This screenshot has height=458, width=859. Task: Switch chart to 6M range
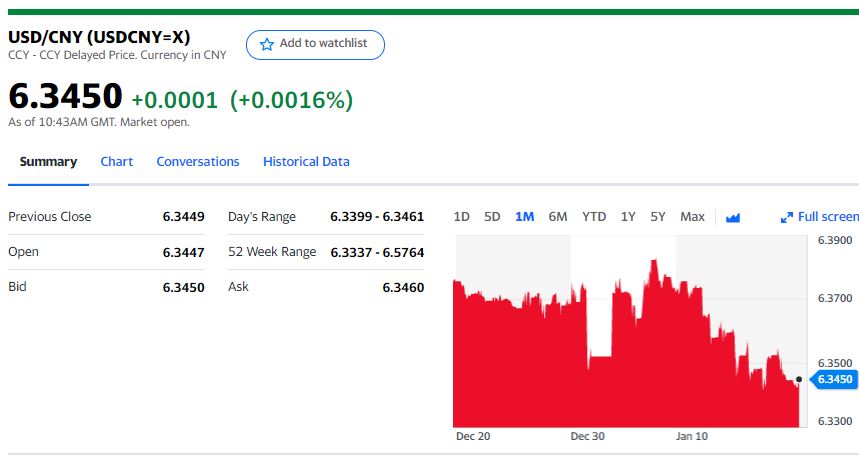tap(558, 216)
